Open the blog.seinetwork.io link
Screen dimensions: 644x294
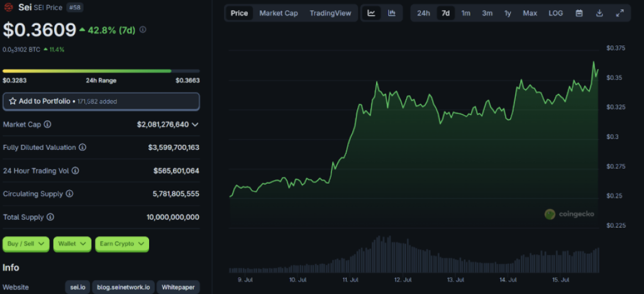tap(123, 287)
